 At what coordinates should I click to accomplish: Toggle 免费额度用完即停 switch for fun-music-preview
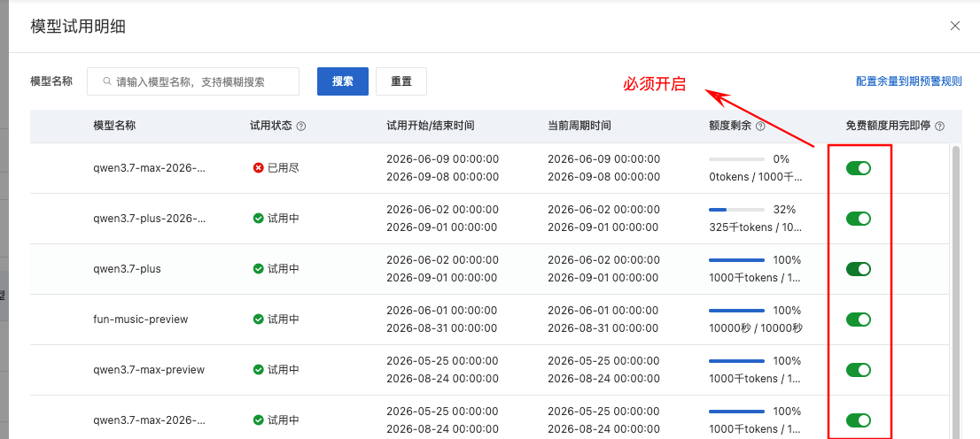point(858,320)
